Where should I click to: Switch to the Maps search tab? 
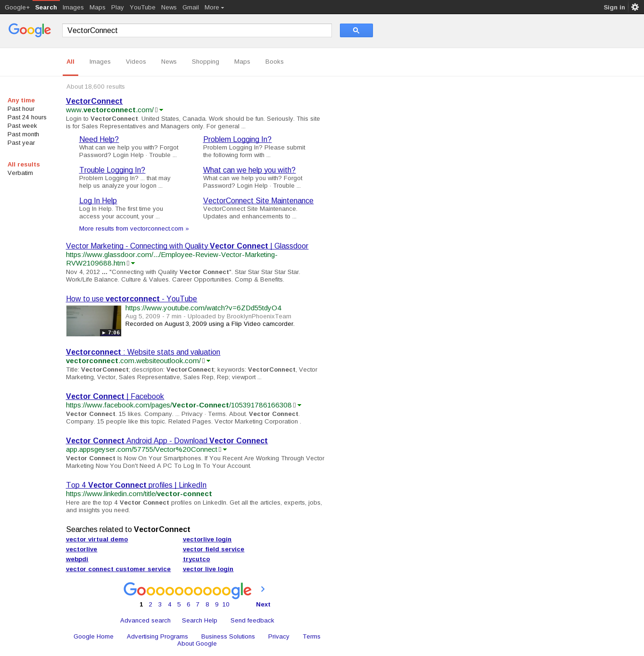[x=242, y=62]
